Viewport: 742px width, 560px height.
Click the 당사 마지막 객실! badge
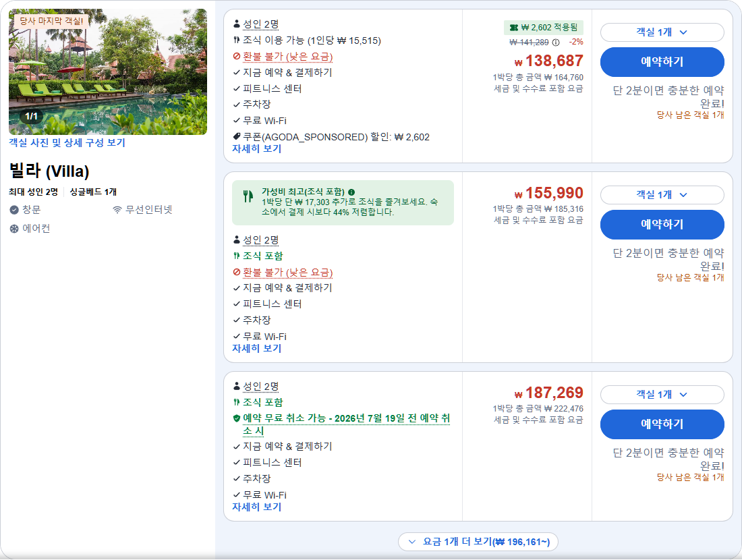coord(51,21)
